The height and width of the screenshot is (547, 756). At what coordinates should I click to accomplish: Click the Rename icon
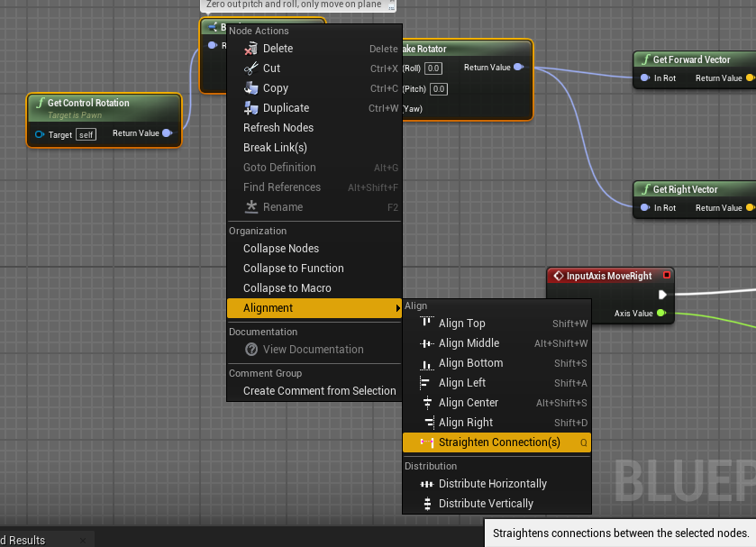pyautogui.click(x=251, y=207)
